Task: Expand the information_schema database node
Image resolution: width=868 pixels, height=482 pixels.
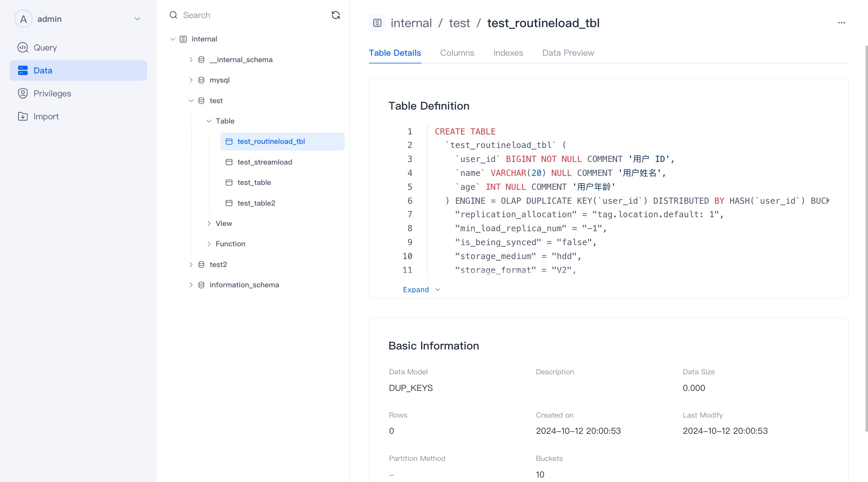Action: click(191, 285)
